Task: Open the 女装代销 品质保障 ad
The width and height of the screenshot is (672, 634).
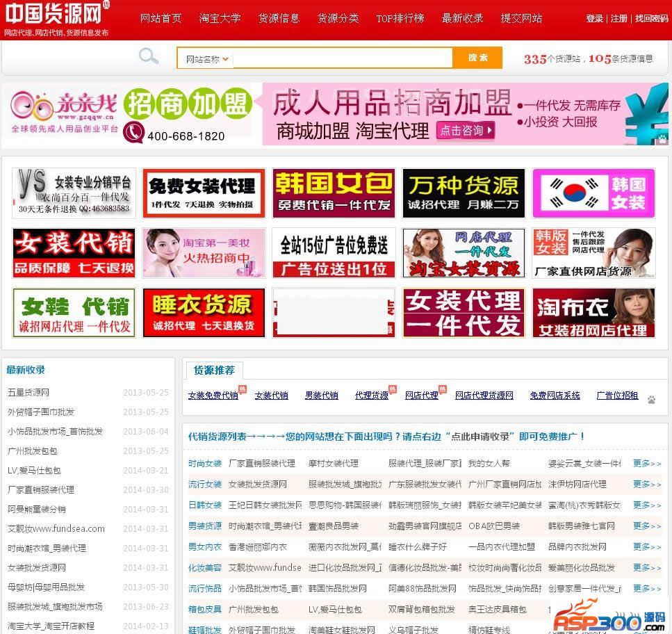Action: click(x=74, y=253)
